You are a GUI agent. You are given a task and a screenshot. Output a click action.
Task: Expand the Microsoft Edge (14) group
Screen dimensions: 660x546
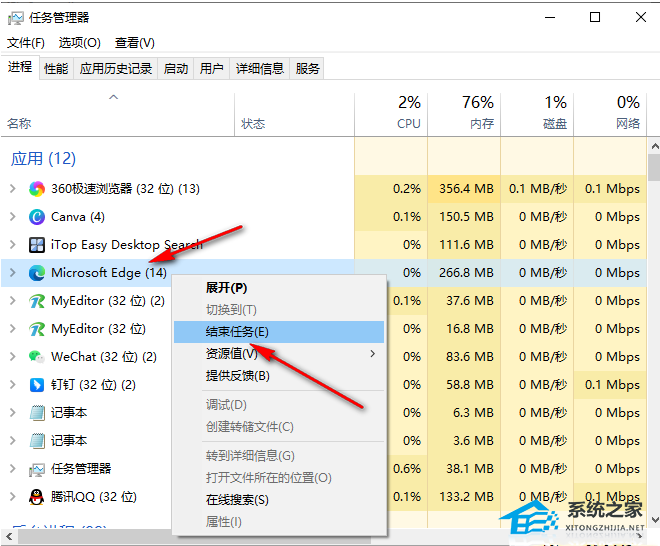pyautogui.click(x=13, y=273)
